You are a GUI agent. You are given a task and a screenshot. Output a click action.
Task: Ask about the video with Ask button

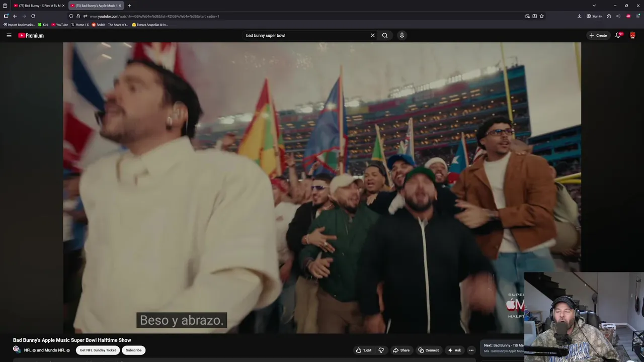coord(454,350)
